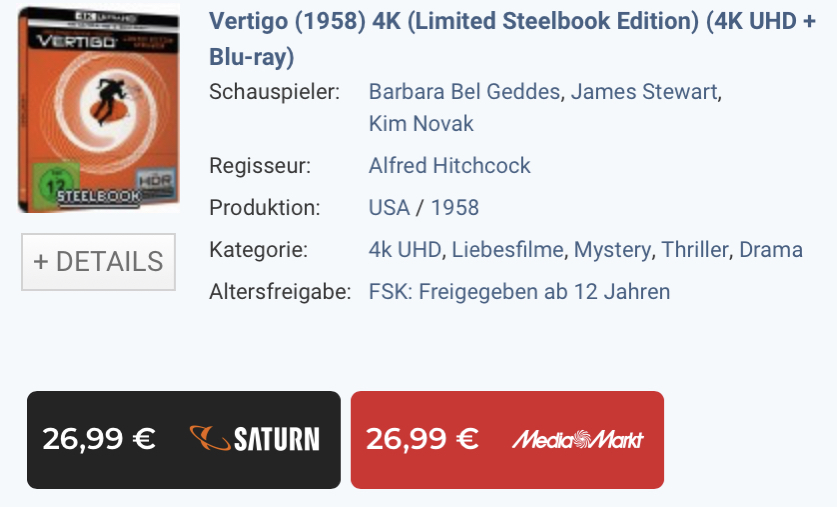Viewport: 837px width, 507px height.
Task: Open the Drama category link
Action: click(771, 250)
